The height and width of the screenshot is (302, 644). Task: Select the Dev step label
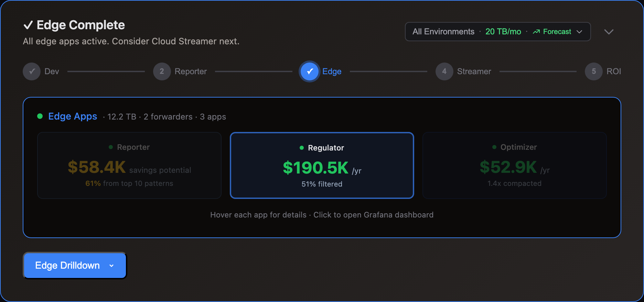[x=52, y=71]
